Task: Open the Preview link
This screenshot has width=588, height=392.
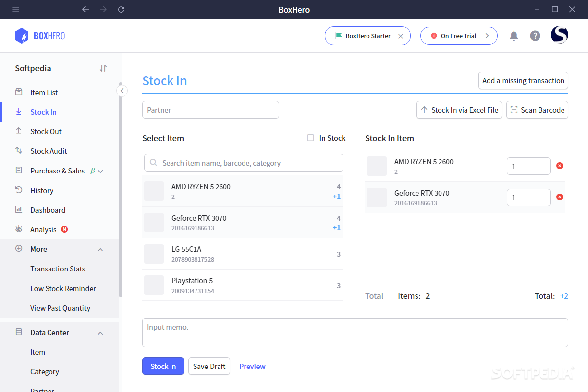Action: (x=252, y=366)
